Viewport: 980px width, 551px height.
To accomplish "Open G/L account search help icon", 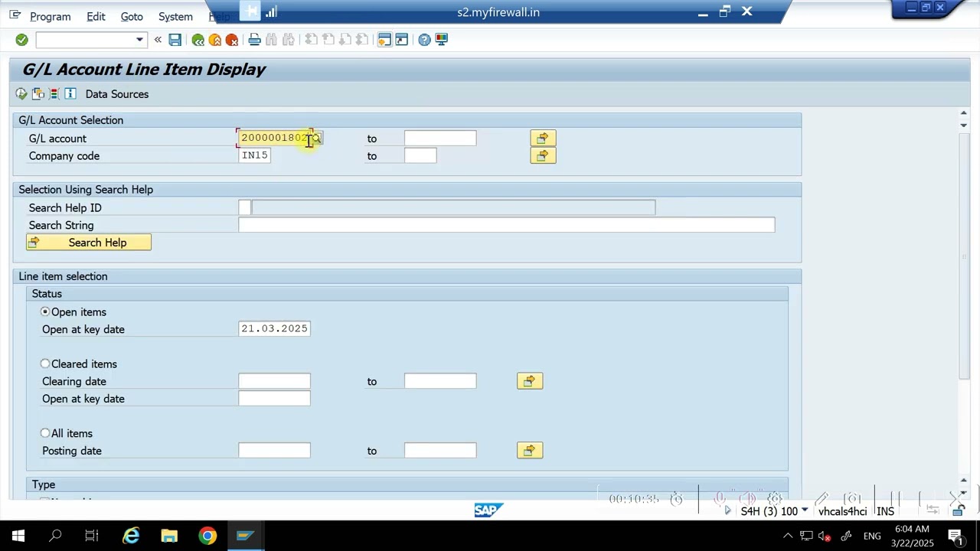I will tap(317, 139).
